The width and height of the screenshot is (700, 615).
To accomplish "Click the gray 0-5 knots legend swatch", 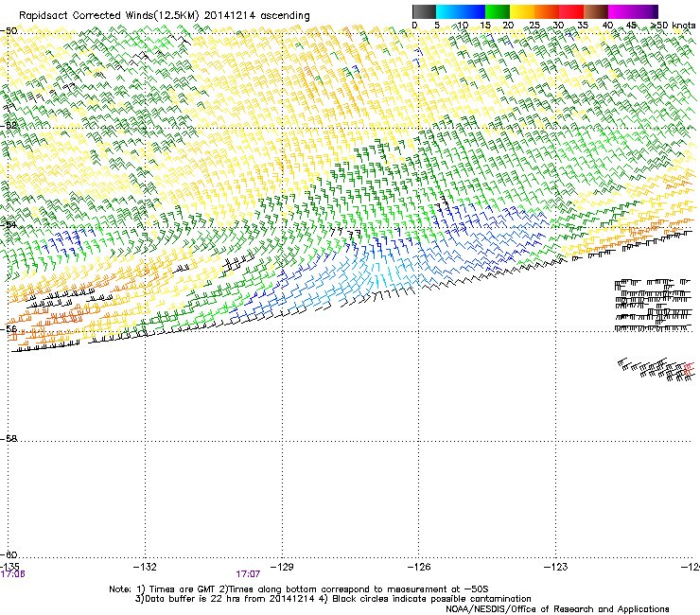I will coord(424,11).
